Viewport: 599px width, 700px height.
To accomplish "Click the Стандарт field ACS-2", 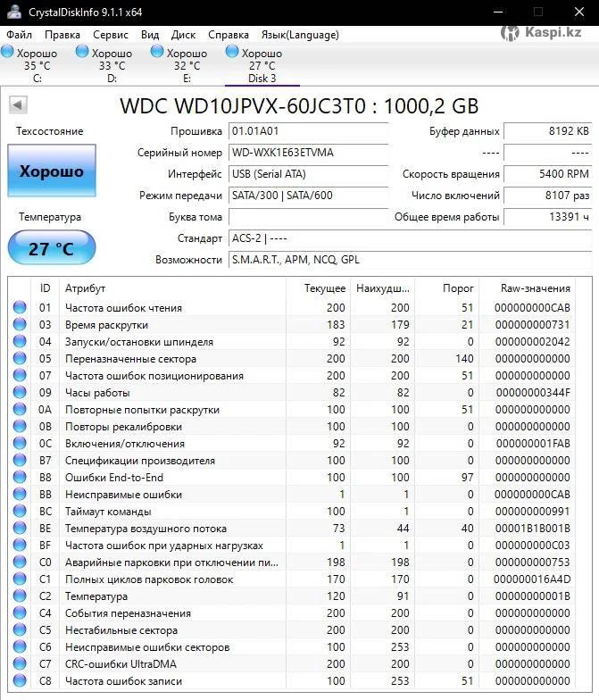I will click(411, 238).
